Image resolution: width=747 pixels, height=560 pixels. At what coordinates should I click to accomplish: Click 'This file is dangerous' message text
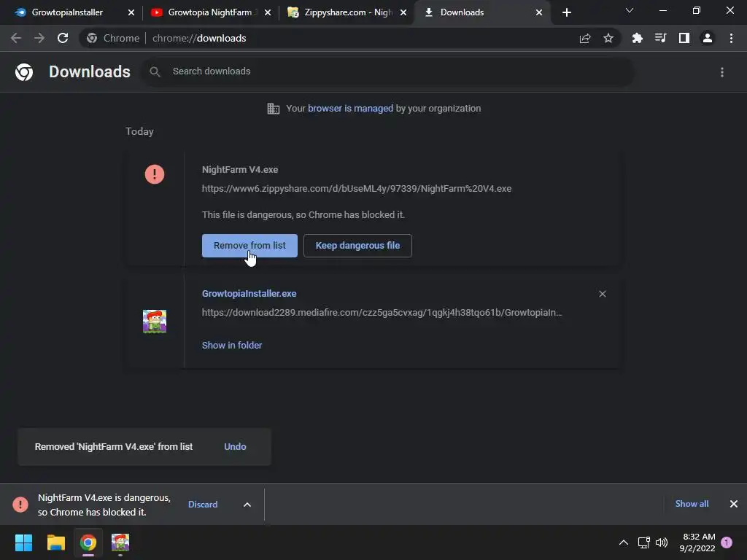coord(303,215)
